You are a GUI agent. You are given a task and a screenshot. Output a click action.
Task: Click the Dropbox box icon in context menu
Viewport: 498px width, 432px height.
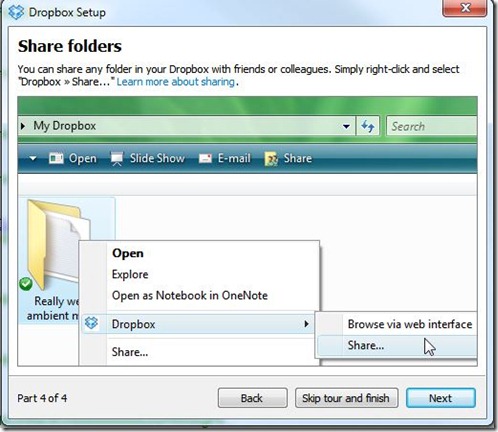coord(91,323)
